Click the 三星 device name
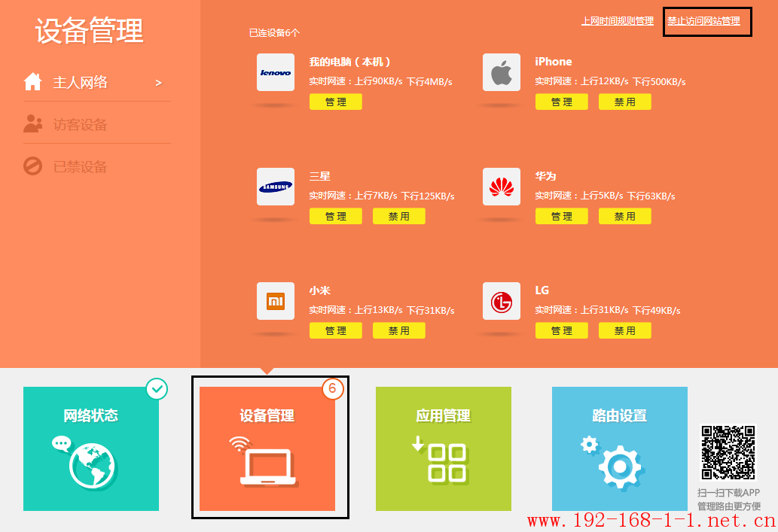 (x=319, y=176)
